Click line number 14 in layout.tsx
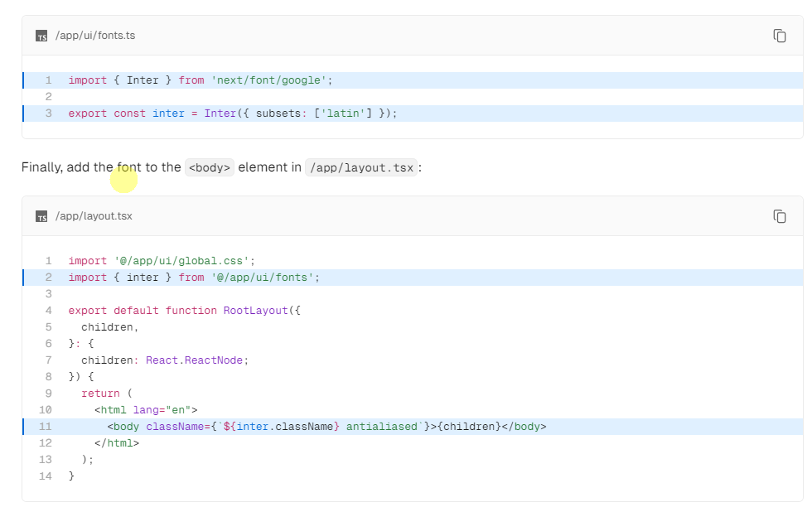Viewport: 812px width, 512px height. pyautogui.click(x=46, y=476)
